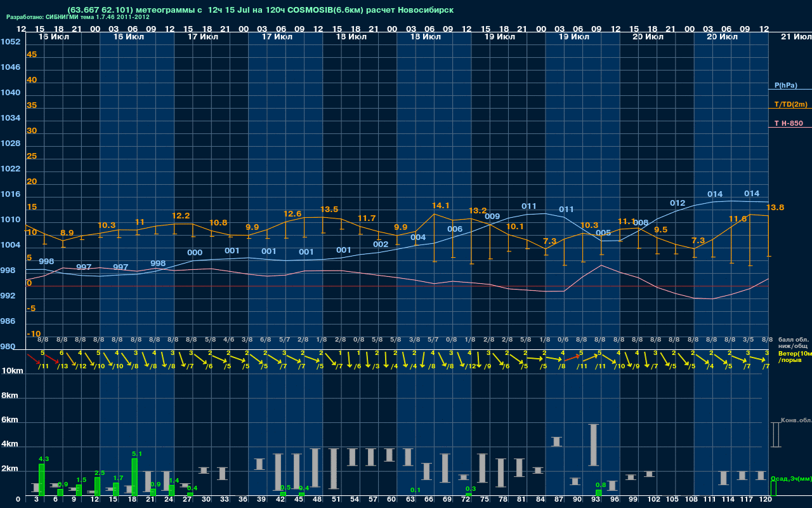Image resolution: width=812 pixels, height=508 pixels.
Task: Click pressure label 005 on blue curve
Action: (x=603, y=233)
